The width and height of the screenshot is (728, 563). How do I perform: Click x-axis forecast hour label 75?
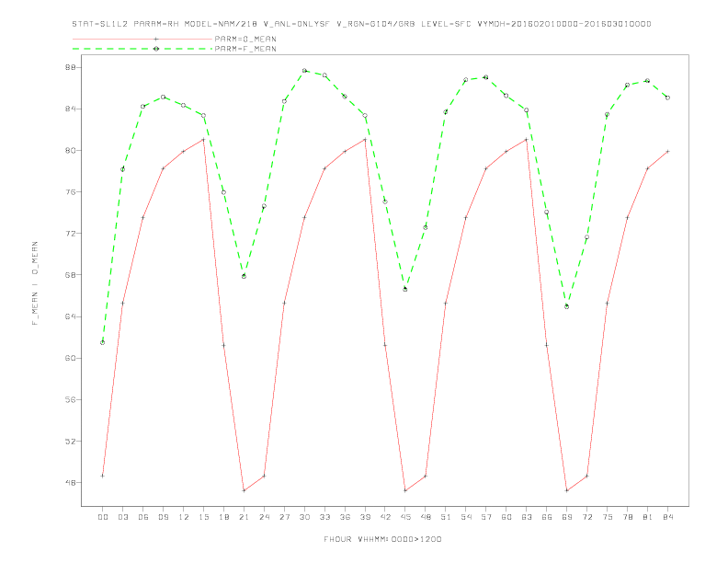pyautogui.click(x=608, y=517)
